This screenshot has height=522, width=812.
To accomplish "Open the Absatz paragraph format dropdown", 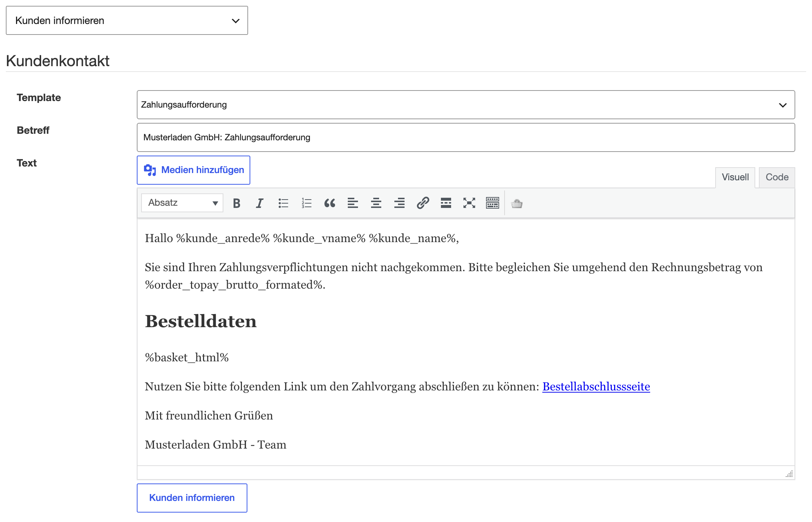I will pyautogui.click(x=182, y=203).
